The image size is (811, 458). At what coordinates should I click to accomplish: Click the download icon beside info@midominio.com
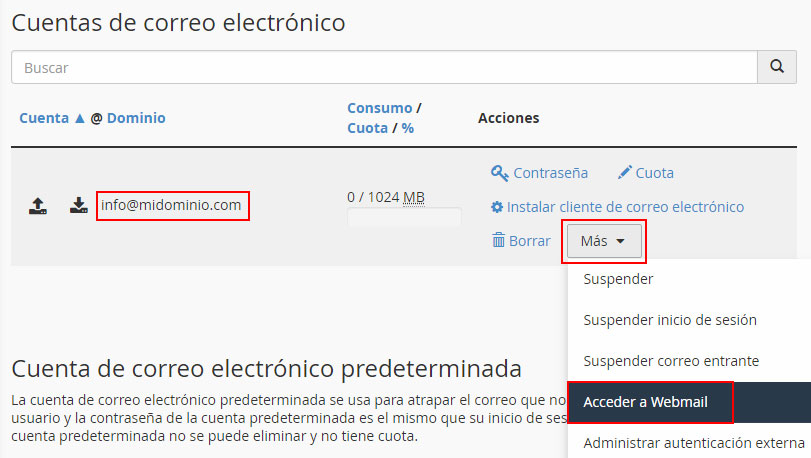pyautogui.click(x=79, y=207)
